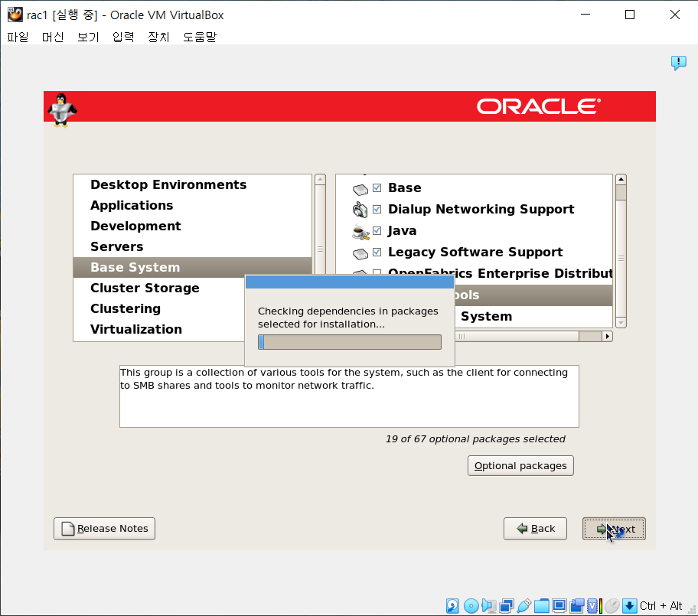
Task: Click dependency check progress bar
Action: pos(350,342)
